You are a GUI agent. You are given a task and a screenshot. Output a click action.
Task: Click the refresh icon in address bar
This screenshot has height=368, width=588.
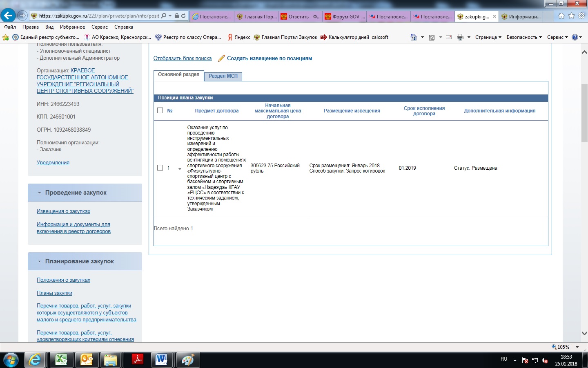(183, 16)
